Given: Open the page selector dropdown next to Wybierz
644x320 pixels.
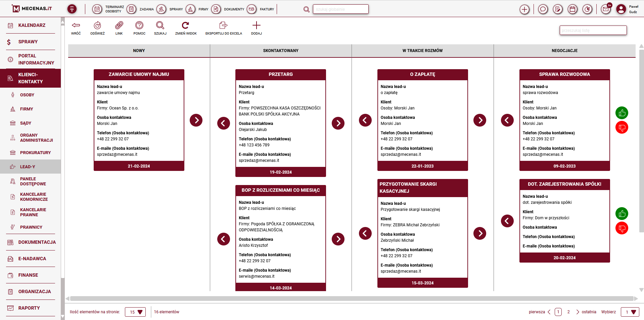Looking at the screenshot, I should pyautogui.click(x=630, y=312).
